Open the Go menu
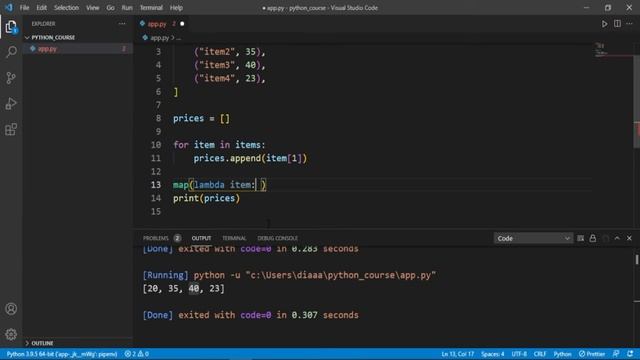640x360 pixels. pyautogui.click(x=110, y=8)
